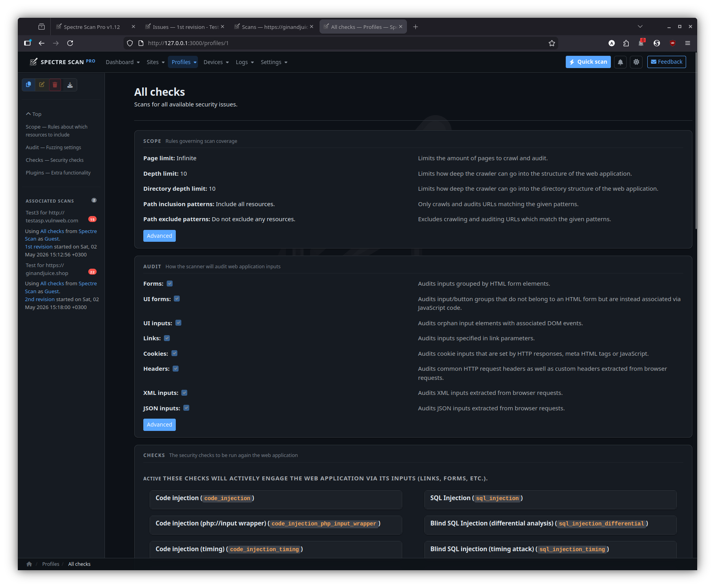The height and width of the screenshot is (588, 715).
Task: Open the 2nd revision link
Action: pos(40,299)
